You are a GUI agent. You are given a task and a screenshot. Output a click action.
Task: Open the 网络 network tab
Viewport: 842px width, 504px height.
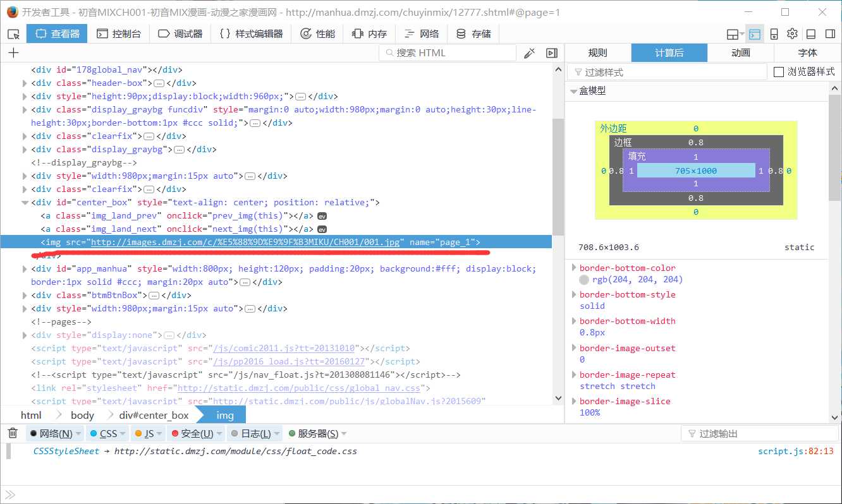tap(421, 34)
